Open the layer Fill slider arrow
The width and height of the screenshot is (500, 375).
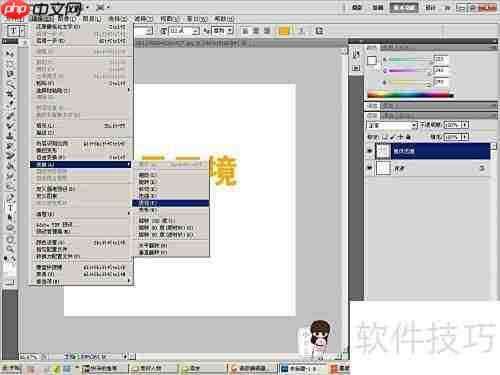pyautogui.click(x=465, y=137)
